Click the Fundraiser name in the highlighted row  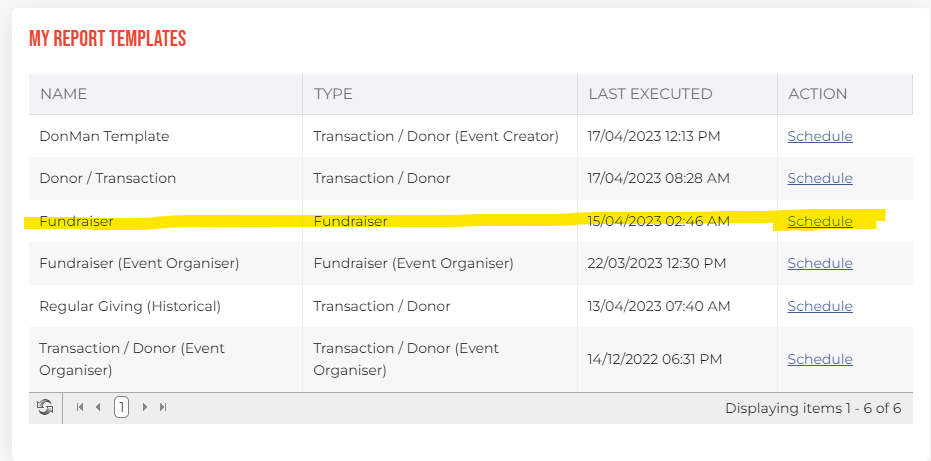coord(76,221)
